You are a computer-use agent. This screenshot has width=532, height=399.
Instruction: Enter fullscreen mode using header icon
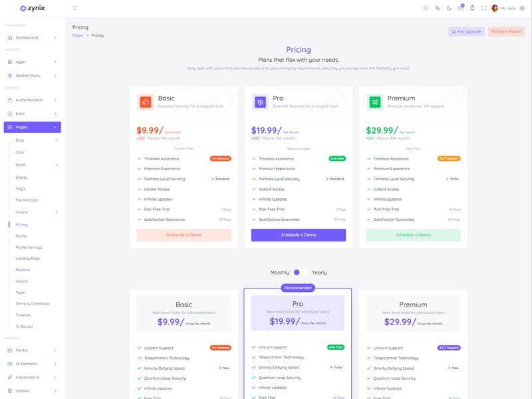(x=483, y=9)
